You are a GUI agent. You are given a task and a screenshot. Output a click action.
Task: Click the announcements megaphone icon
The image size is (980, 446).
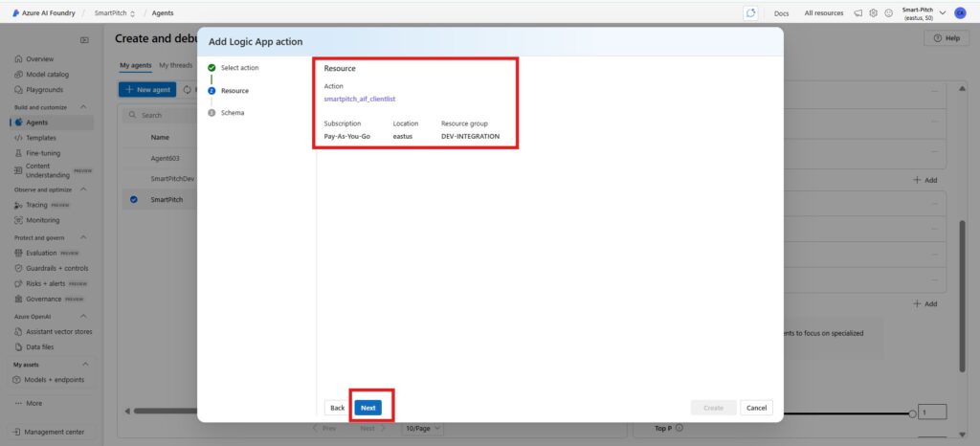click(858, 13)
